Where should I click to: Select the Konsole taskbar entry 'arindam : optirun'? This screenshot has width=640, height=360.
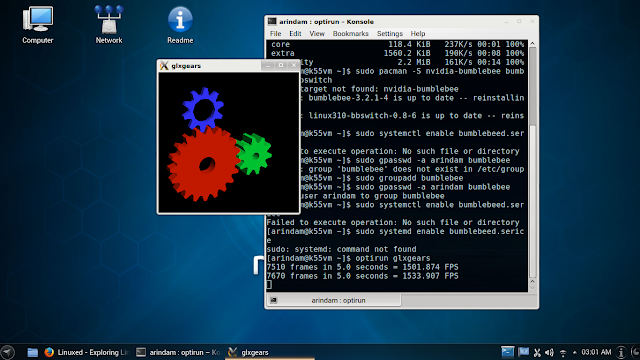click(x=178, y=352)
